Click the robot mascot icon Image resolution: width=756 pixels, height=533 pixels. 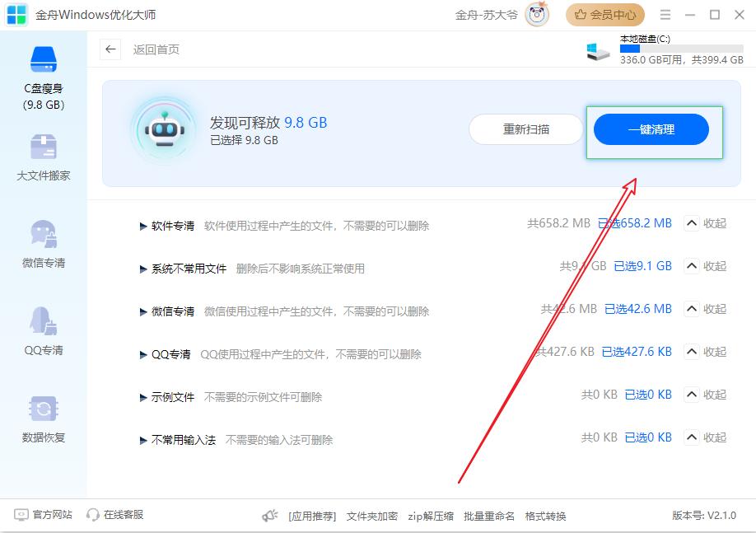[x=163, y=129]
